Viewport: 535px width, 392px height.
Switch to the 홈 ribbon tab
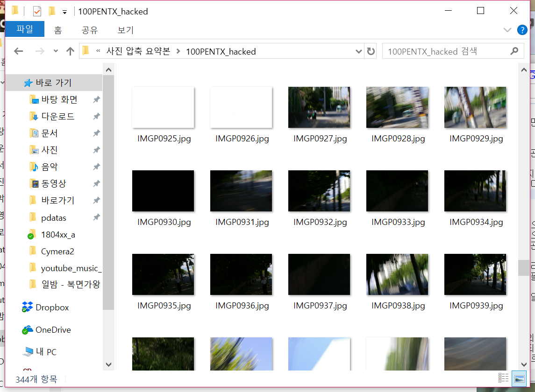pos(57,30)
